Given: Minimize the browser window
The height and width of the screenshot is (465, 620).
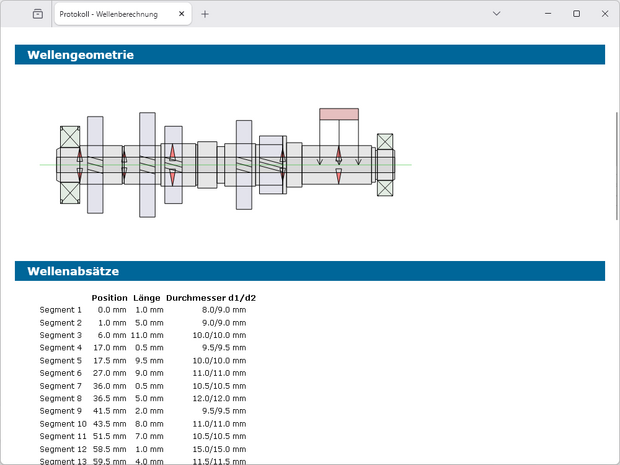Looking at the screenshot, I should [549, 14].
